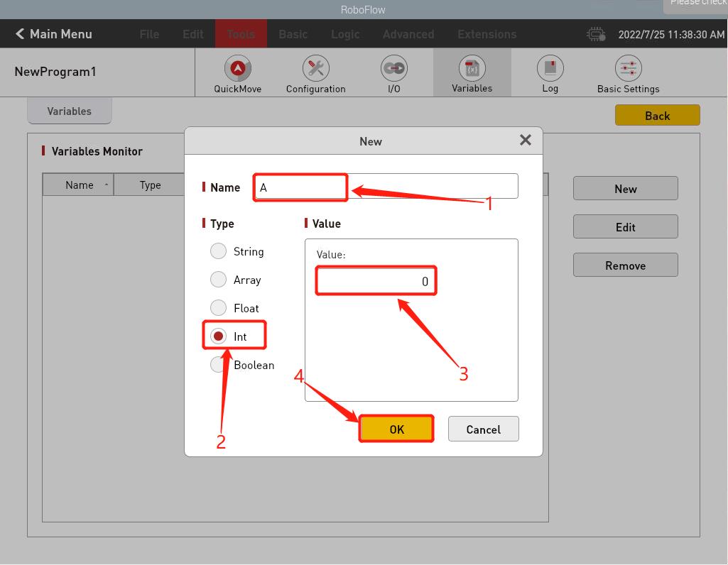Select the Array type radio button
Image resolution: width=728 pixels, height=565 pixels.
[219, 280]
